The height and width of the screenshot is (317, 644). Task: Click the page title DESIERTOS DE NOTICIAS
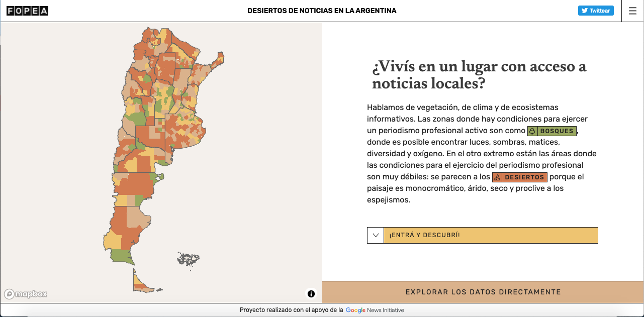click(322, 11)
